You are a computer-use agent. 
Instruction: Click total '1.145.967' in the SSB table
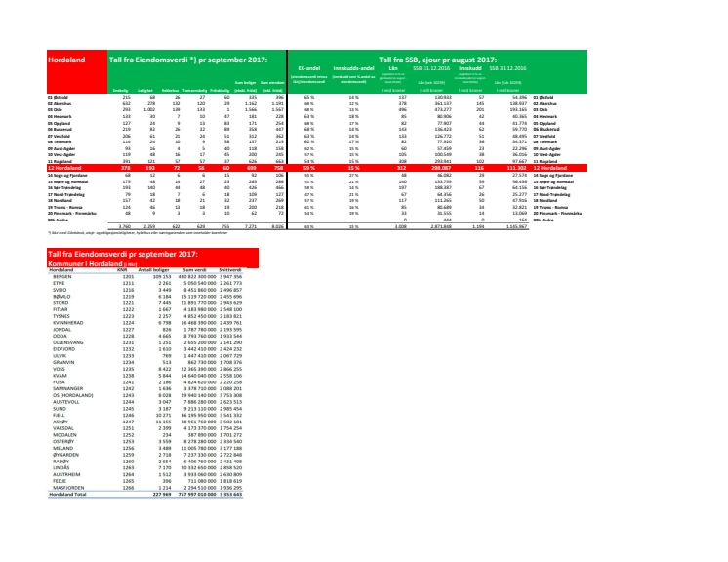point(515,227)
